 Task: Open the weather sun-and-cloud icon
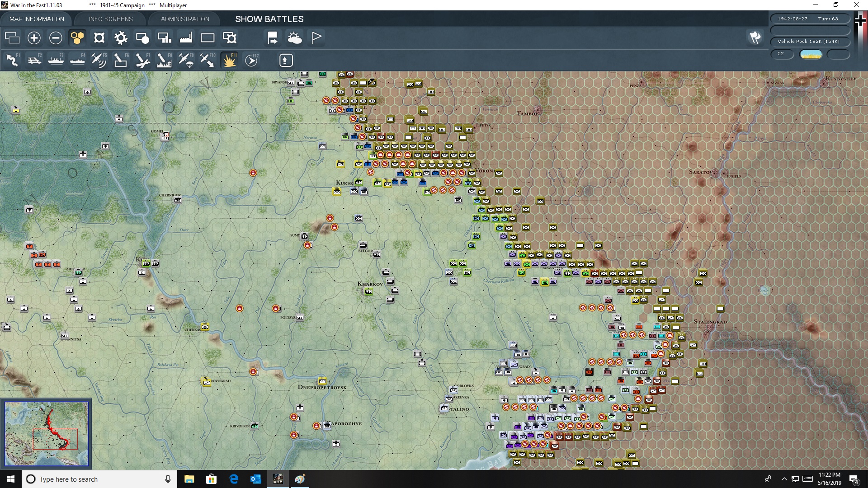click(x=294, y=38)
